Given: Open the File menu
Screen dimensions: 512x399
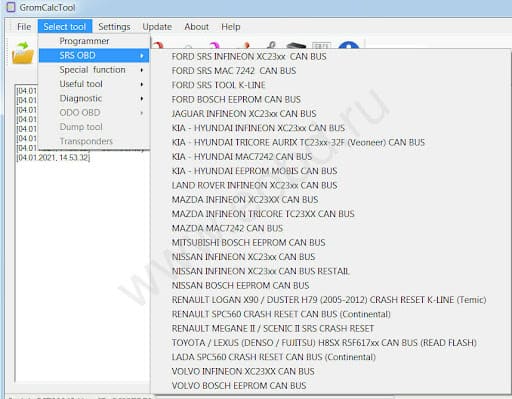Looking at the screenshot, I should pos(24,27).
